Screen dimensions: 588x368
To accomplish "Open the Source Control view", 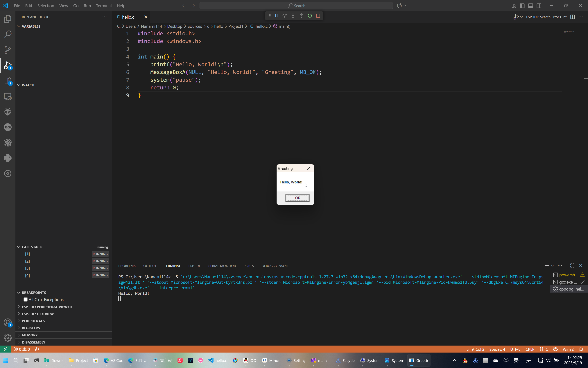I will tap(8, 50).
